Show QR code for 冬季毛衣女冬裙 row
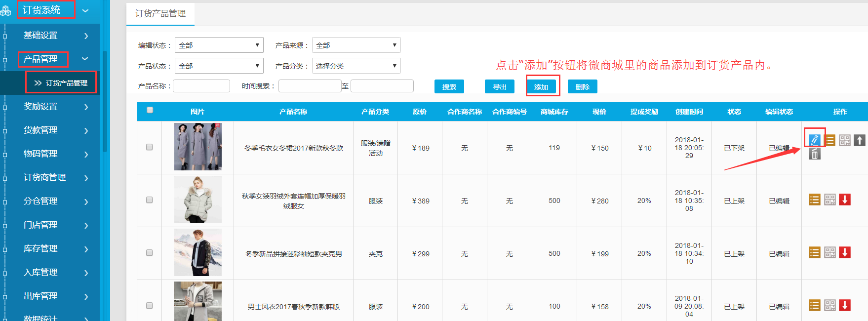This screenshot has height=321, width=868. coord(845,140)
